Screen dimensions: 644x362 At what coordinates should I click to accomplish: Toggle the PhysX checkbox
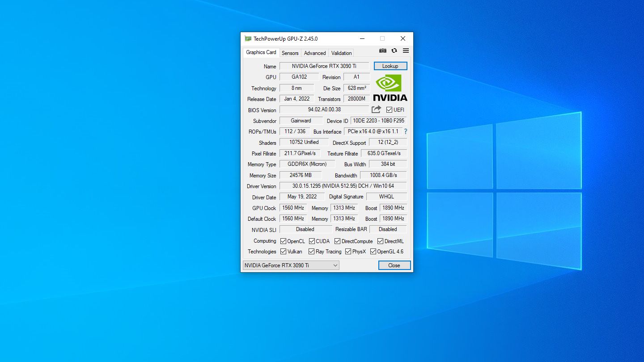pyautogui.click(x=348, y=252)
